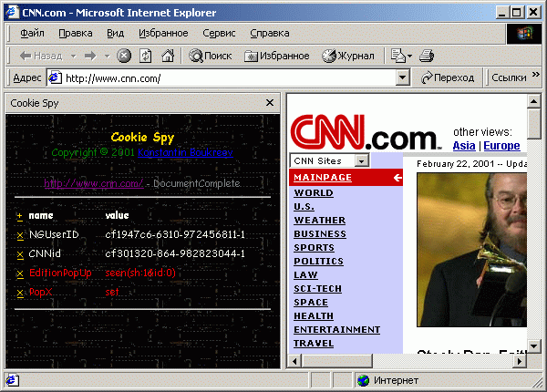
Task: Open the Поиск search pane
Action: tap(210, 56)
